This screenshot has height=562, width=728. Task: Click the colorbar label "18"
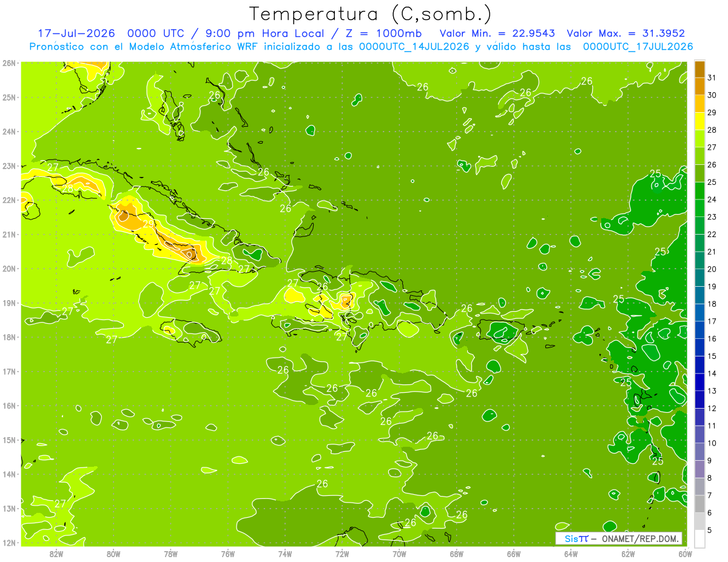tap(712, 304)
